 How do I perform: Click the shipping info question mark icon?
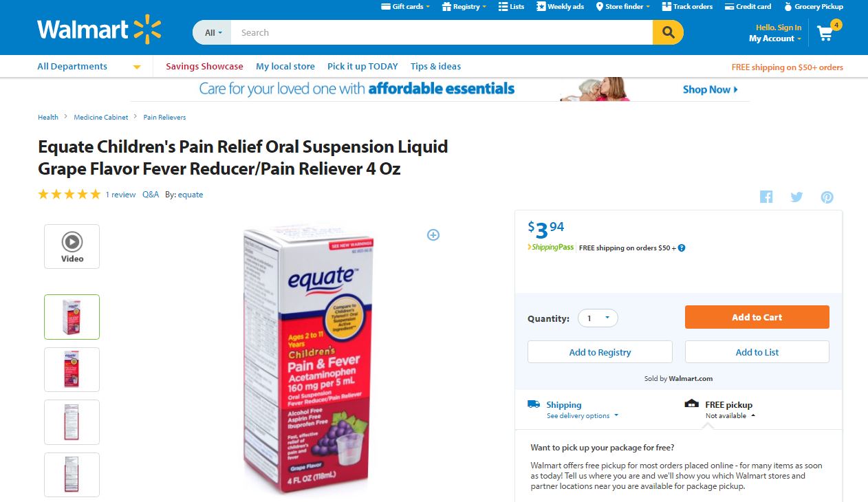pyautogui.click(x=682, y=248)
